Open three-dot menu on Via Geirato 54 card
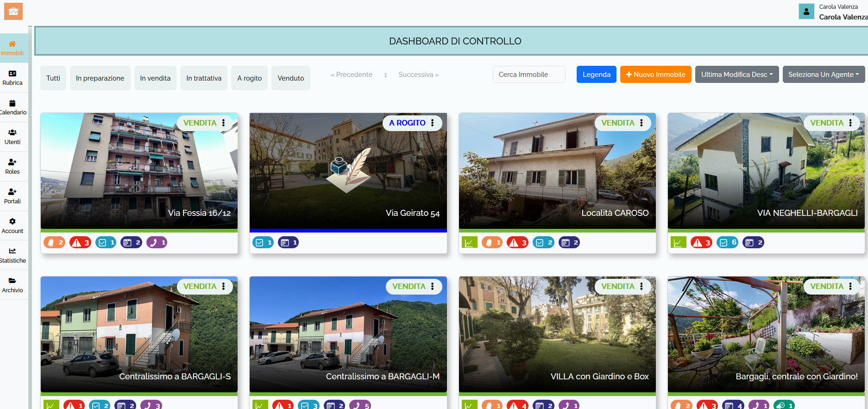The width and height of the screenshot is (868, 409). pos(432,123)
